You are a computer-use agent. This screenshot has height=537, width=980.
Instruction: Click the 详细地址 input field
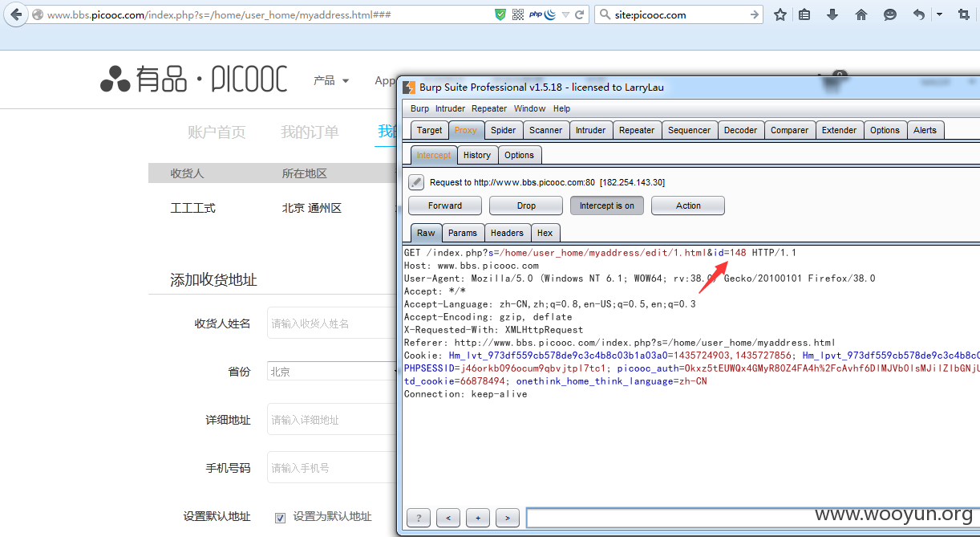point(332,419)
